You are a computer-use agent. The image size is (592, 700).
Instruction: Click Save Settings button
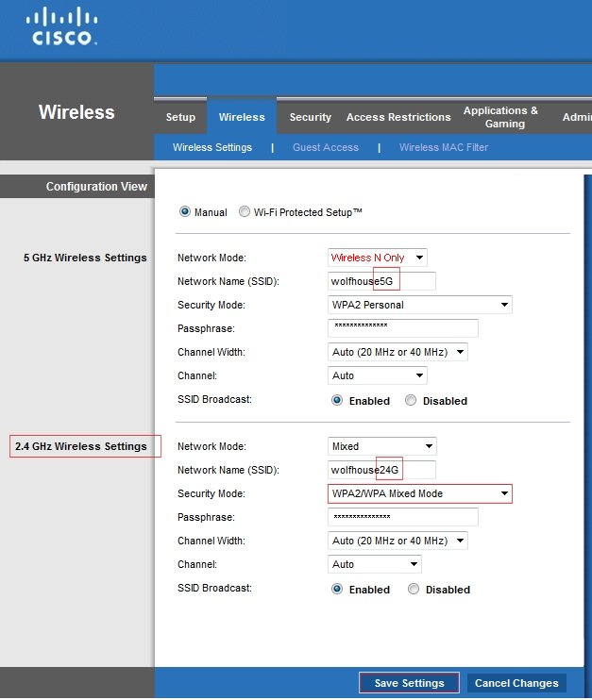click(409, 683)
